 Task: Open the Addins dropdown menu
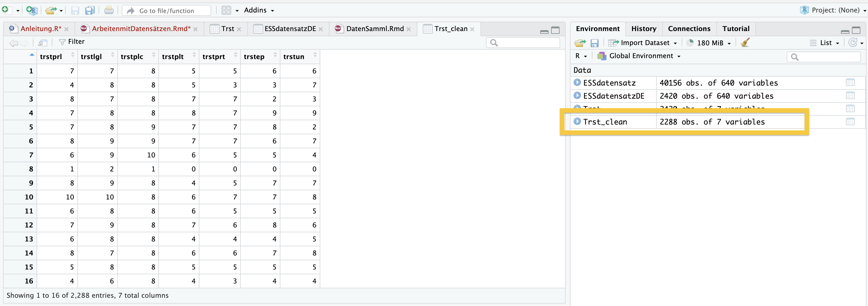coord(258,10)
